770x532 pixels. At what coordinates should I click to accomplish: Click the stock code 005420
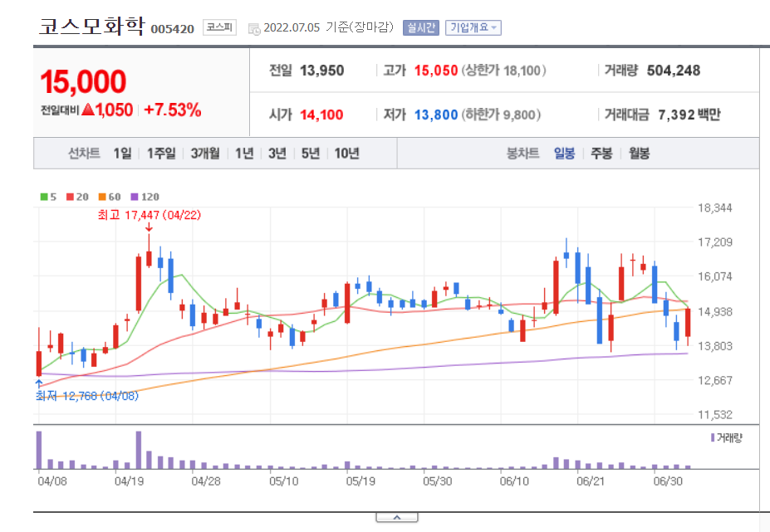(x=173, y=29)
